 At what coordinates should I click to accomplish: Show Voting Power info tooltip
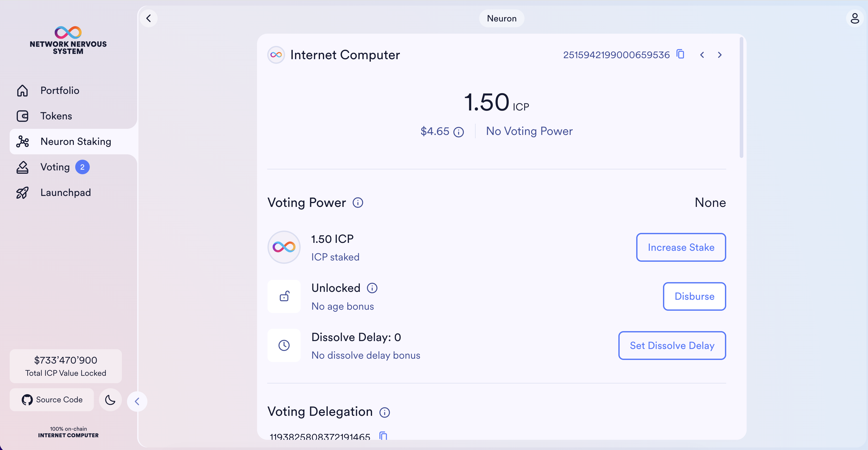click(358, 203)
